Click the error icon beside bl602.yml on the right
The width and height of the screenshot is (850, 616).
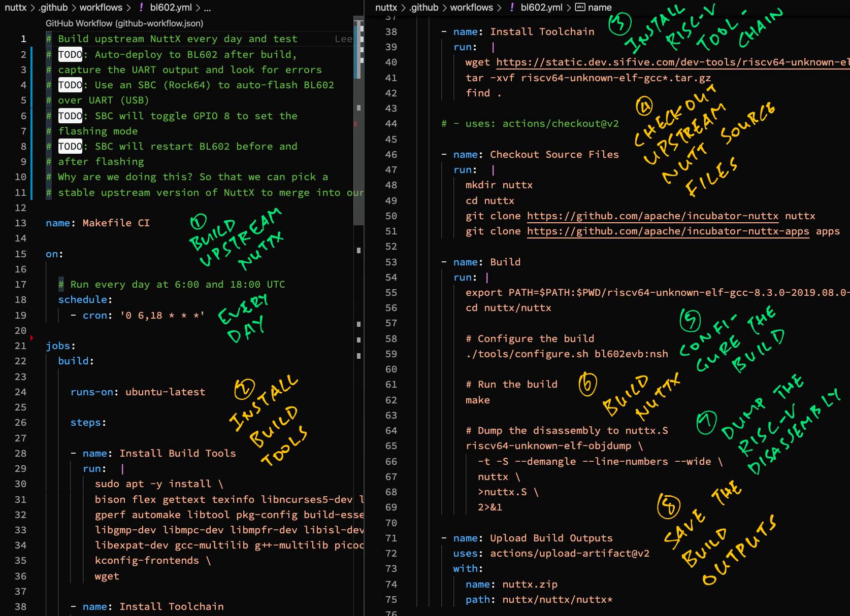point(511,8)
